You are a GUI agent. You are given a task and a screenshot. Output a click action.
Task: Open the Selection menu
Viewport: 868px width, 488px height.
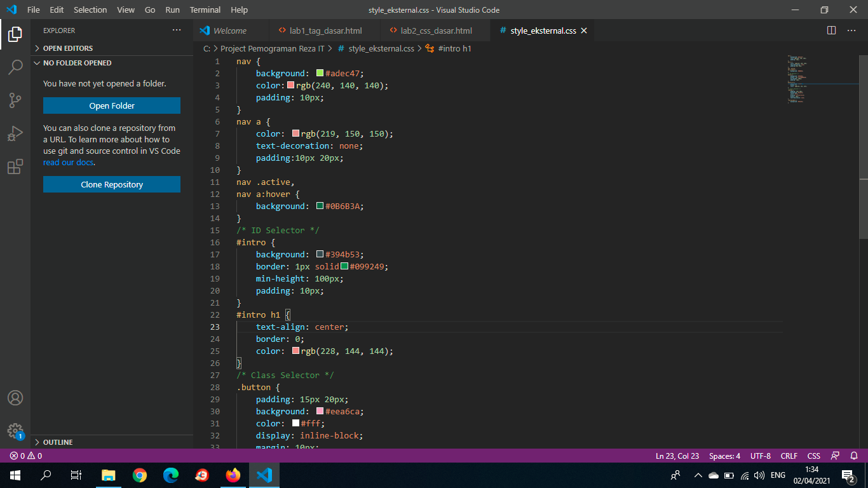pos(90,10)
